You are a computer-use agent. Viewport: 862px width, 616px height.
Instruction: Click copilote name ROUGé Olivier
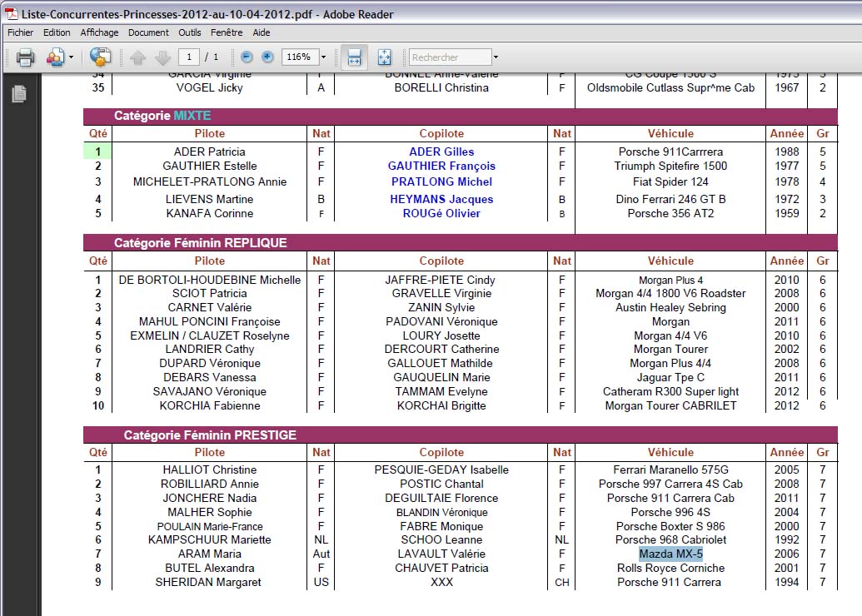(x=441, y=213)
